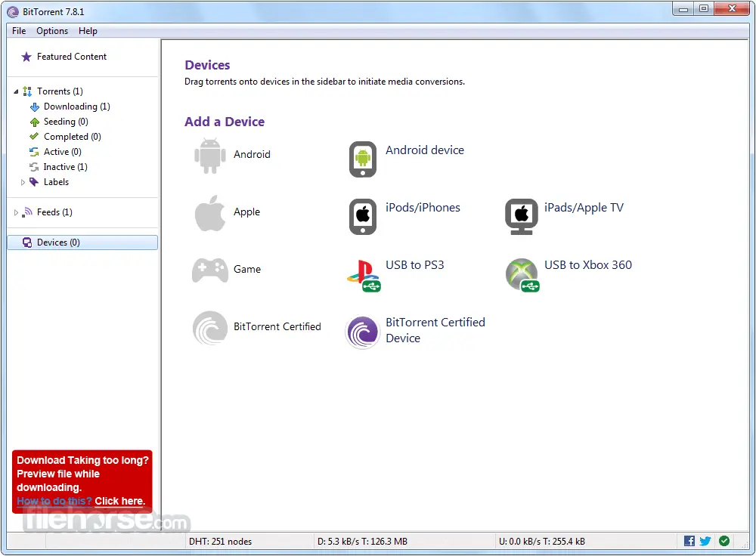
Task: Select the Seeding (0) category
Action: [66, 122]
